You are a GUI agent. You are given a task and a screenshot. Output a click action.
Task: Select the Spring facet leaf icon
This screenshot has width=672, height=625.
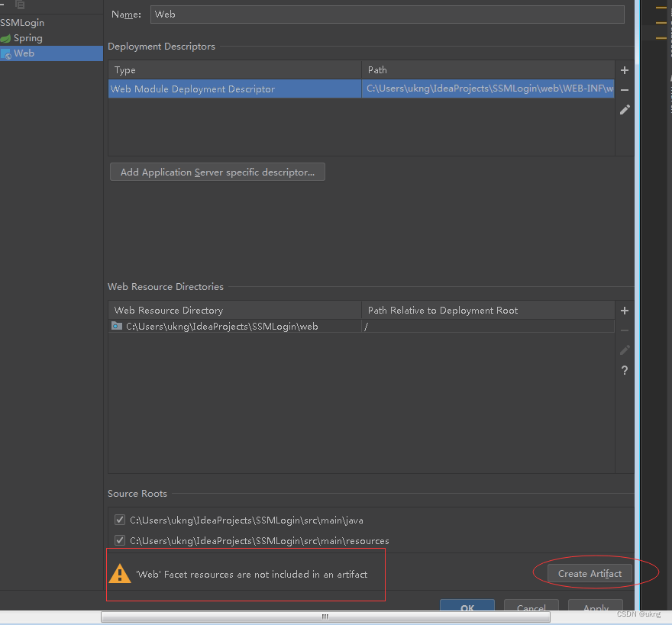click(x=6, y=37)
